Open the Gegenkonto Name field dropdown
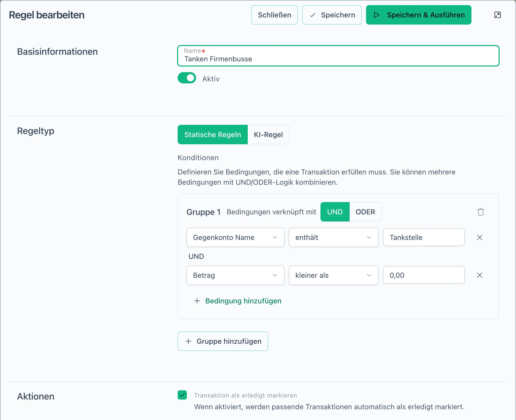Image resolution: width=516 pixels, height=420 pixels. (235, 237)
